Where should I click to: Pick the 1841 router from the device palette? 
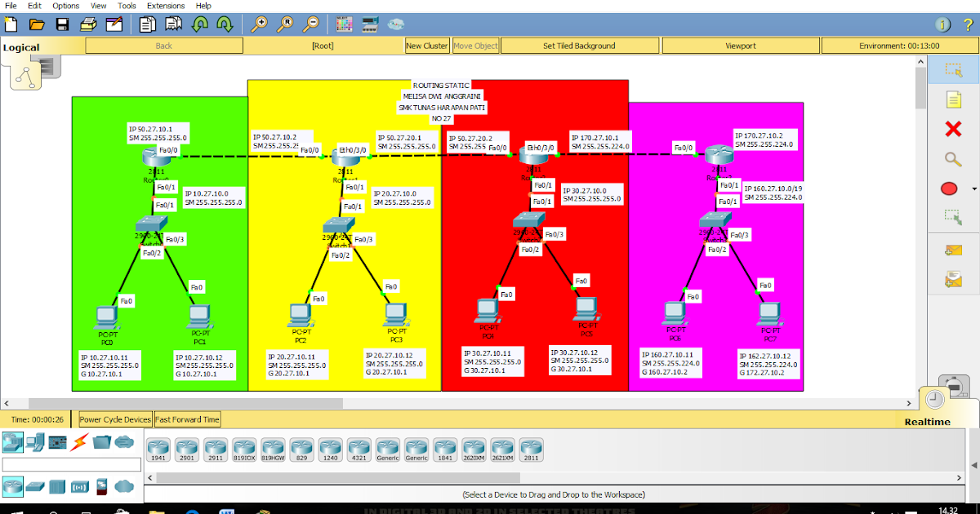pyautogui.click(x=444, y=450)
